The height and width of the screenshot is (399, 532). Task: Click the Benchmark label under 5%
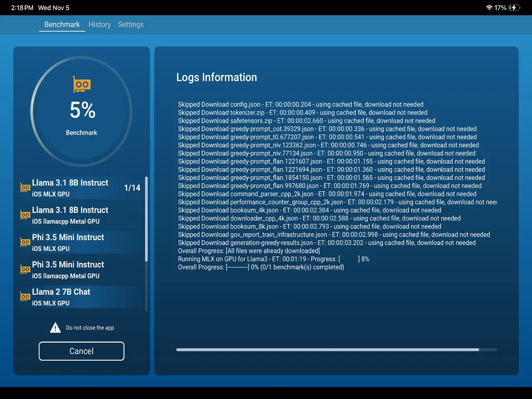tap(82, 133)
